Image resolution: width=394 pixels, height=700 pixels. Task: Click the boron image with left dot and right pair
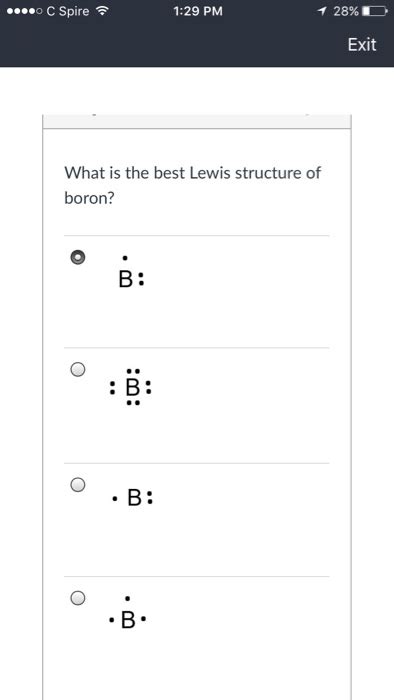[133, 498]
